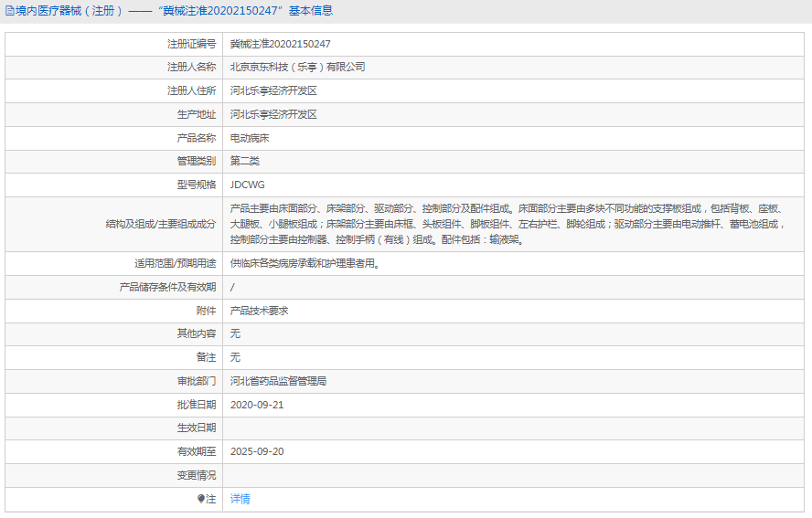
Task: Click the 适用范围/预期用途 label
Action: click(x=175, y=263)
